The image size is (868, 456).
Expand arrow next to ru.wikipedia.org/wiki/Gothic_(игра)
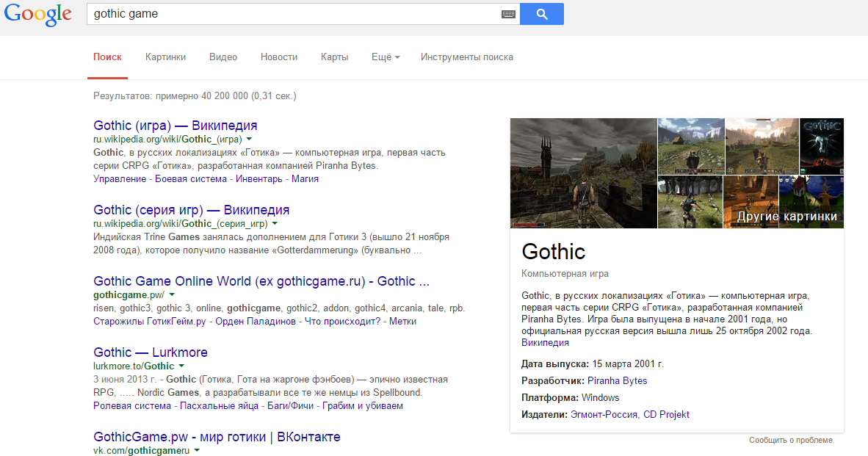tap(249, 140)
